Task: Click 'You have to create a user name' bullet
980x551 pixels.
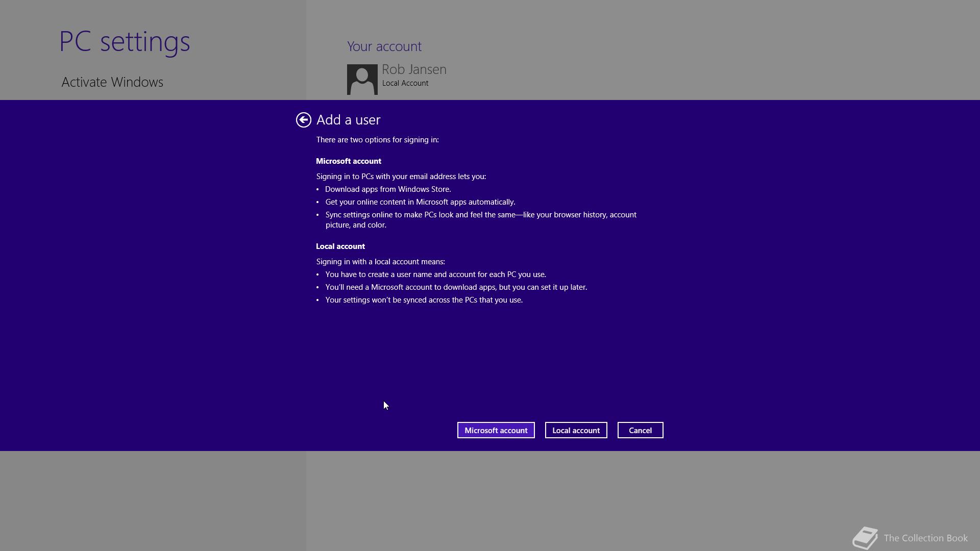Action: point(435,274)
